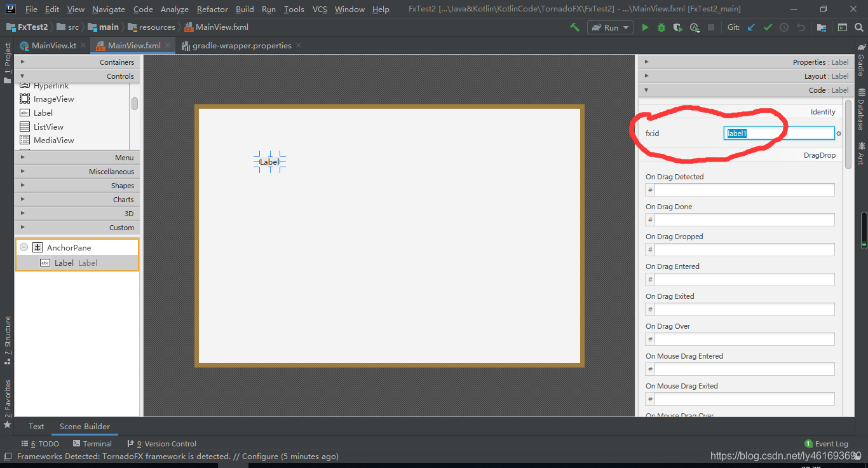Click On Drag Over input field
Screen dimensions: 868x468
[x=744, y=339]
